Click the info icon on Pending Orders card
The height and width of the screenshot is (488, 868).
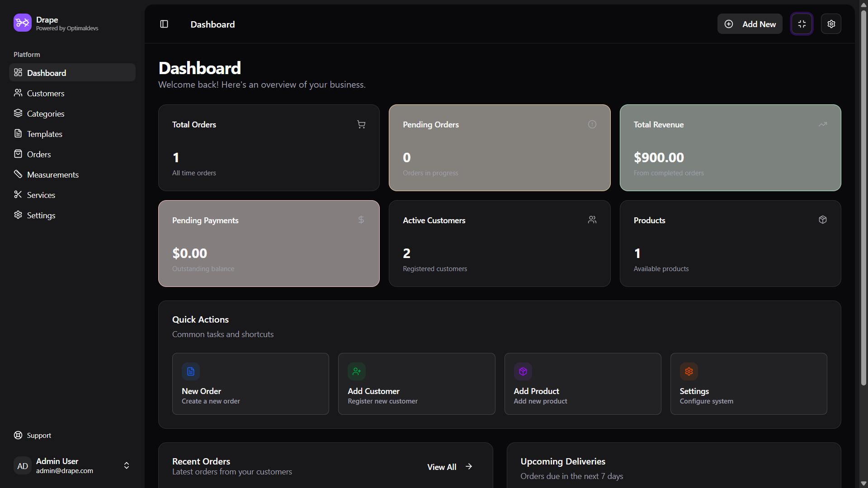tap(592, 124)
